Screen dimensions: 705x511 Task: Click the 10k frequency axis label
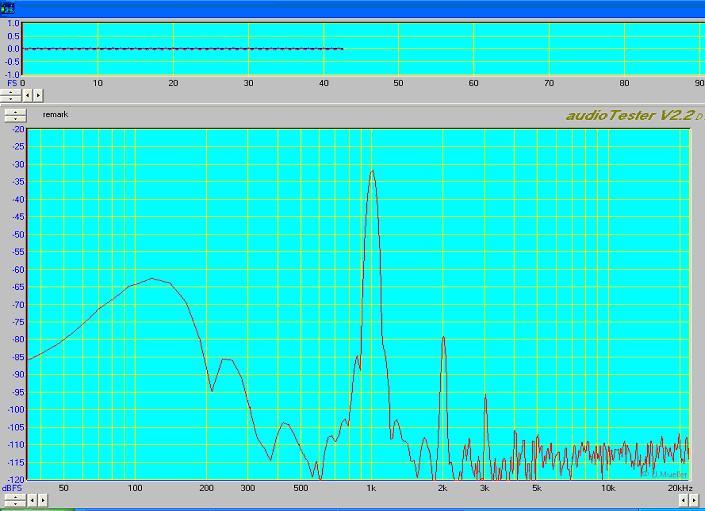point(608,488)
